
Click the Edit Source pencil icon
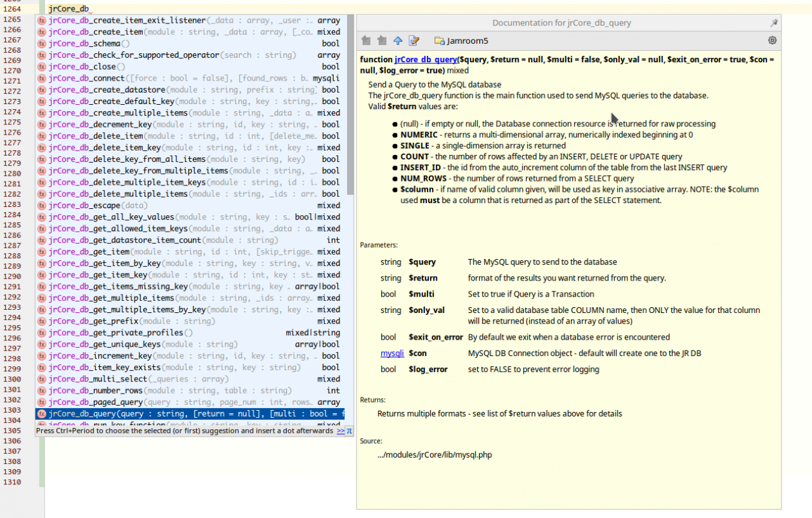pyautogui.click(x=414, y=41)
